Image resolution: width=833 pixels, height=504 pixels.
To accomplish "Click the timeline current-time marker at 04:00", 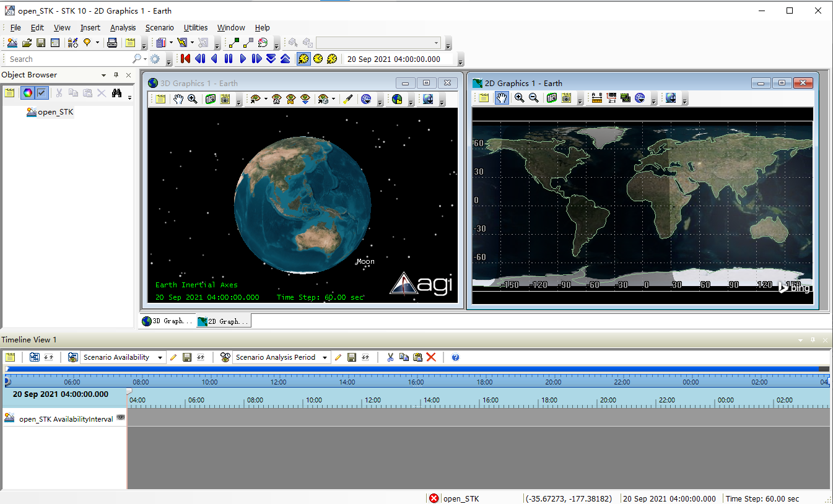I will tap(129, 391).
